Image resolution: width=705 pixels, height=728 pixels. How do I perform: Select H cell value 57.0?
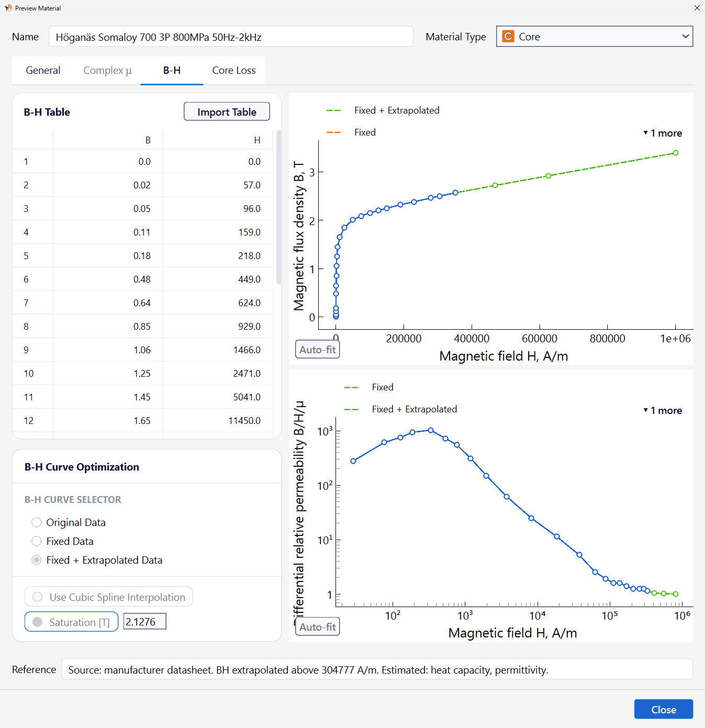pyautogui.click(x=218, y=185)
